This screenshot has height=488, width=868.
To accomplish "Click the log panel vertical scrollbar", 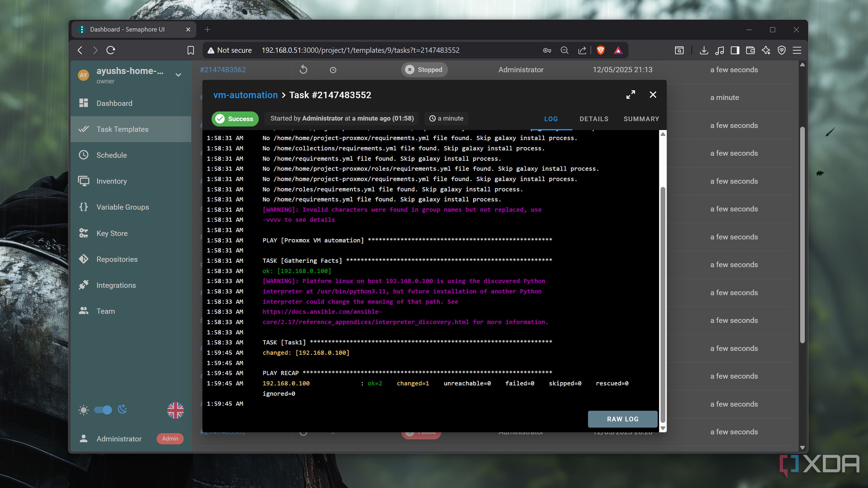I will tap(663, 305).
